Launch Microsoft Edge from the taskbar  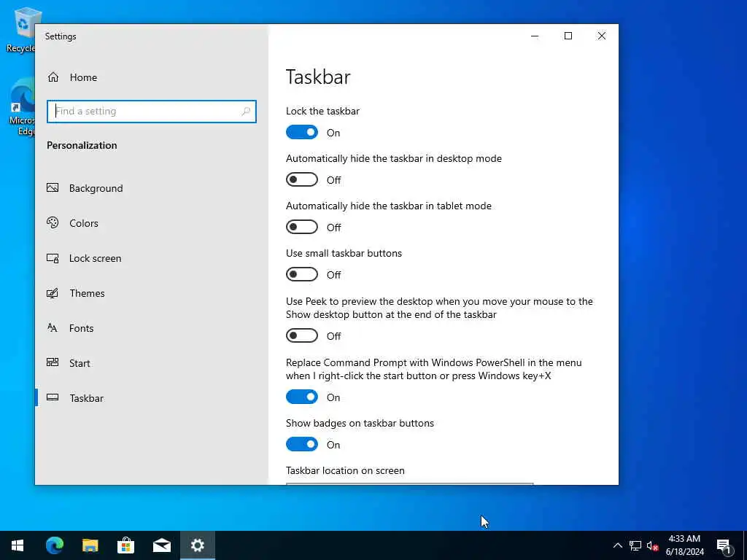point(54,545)
